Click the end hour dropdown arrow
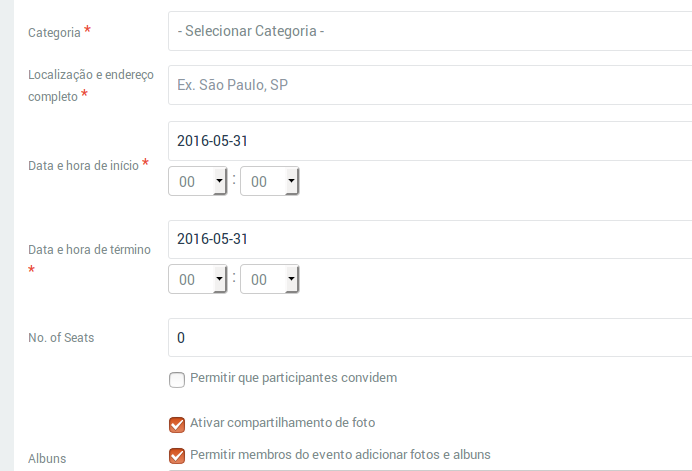The height and width of the screenshot is (471, 692). pos(219,279)
